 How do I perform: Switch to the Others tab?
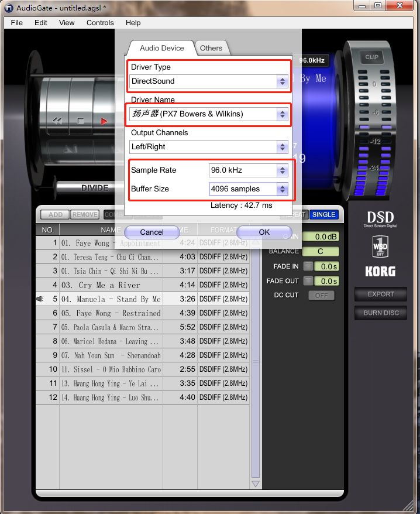(211, 48)
